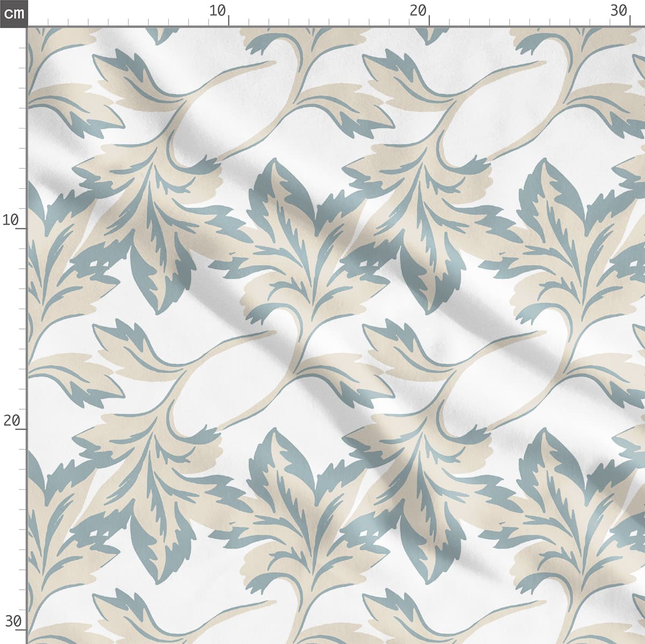Click fabric at top 30 cm, left 20 cm
Screen dimensions: 645x644
(x=630, y=430)
